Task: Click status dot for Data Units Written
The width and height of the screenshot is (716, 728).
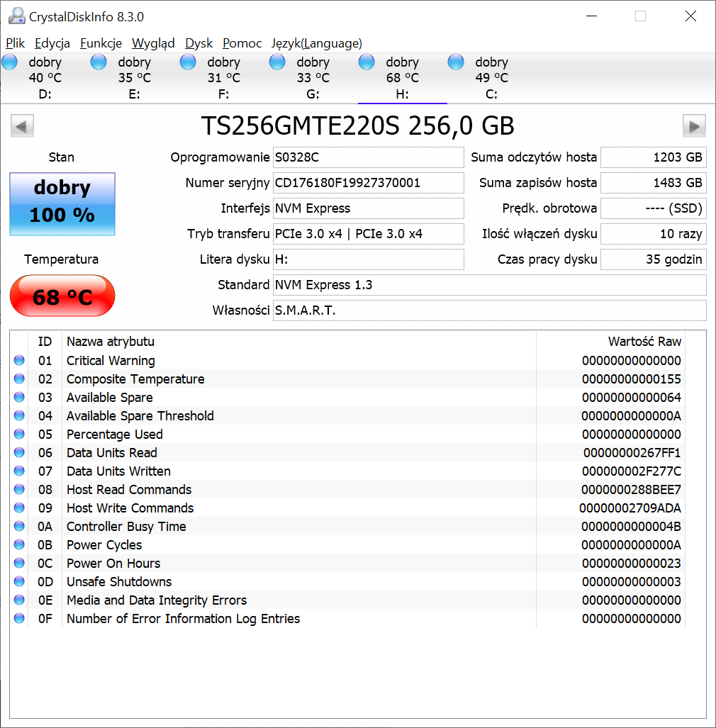Action: [x=19, y=471]
